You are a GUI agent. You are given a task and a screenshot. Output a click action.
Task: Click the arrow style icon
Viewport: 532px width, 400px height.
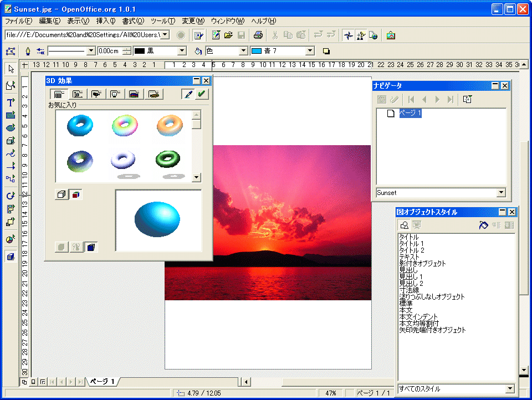tap(40, 51)
